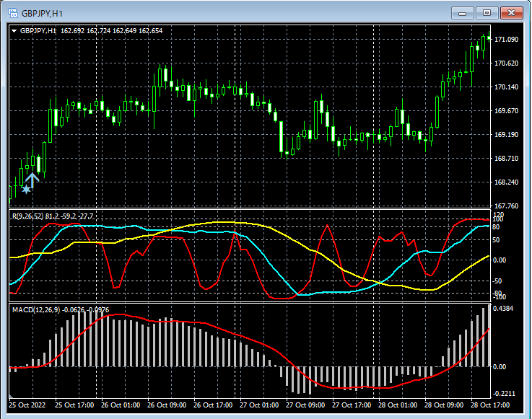The image size is (532, 419).
Task: Select the MACD(12,26,9) indicator label
Action: 36,309
